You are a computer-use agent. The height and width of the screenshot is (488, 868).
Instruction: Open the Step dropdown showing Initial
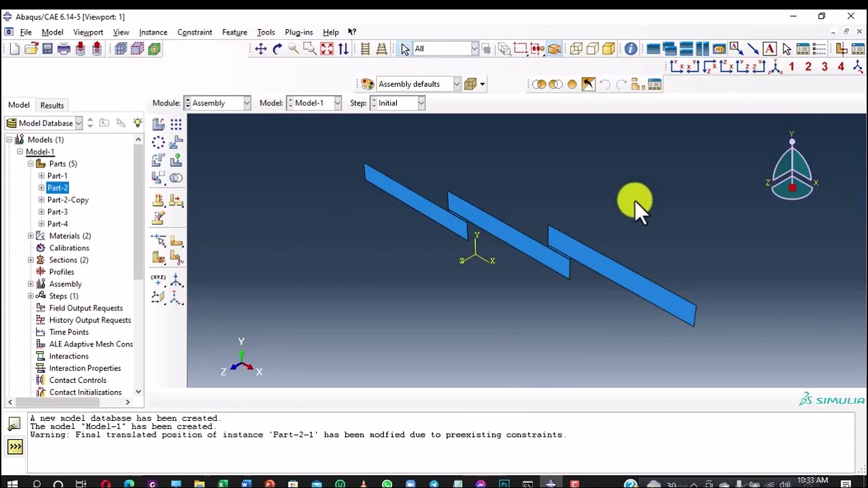[398, 103]
